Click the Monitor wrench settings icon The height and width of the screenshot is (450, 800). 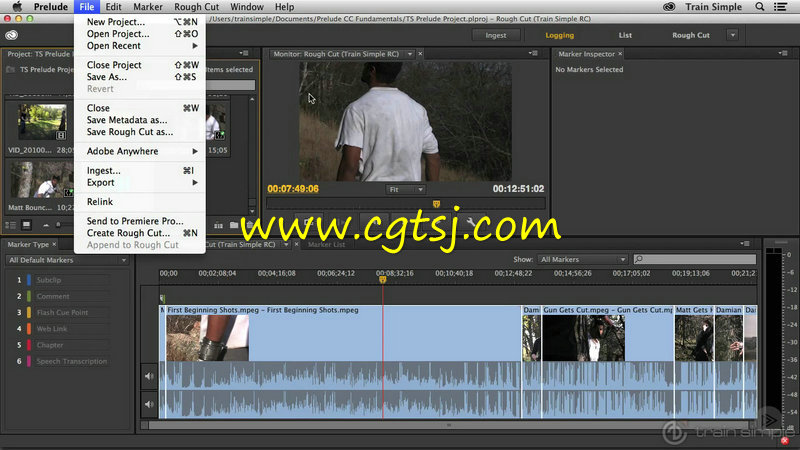click(470, 223)
